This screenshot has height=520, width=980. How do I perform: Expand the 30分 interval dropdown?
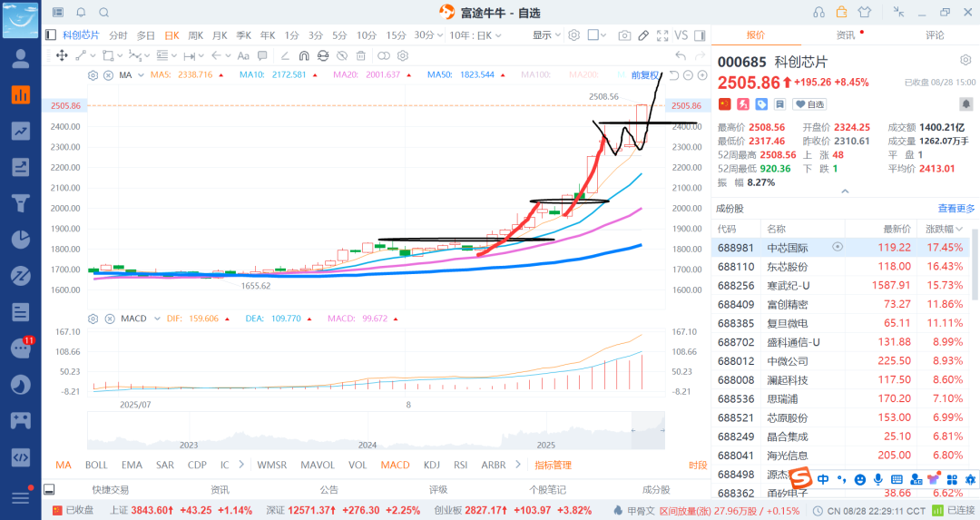point(440,35)
